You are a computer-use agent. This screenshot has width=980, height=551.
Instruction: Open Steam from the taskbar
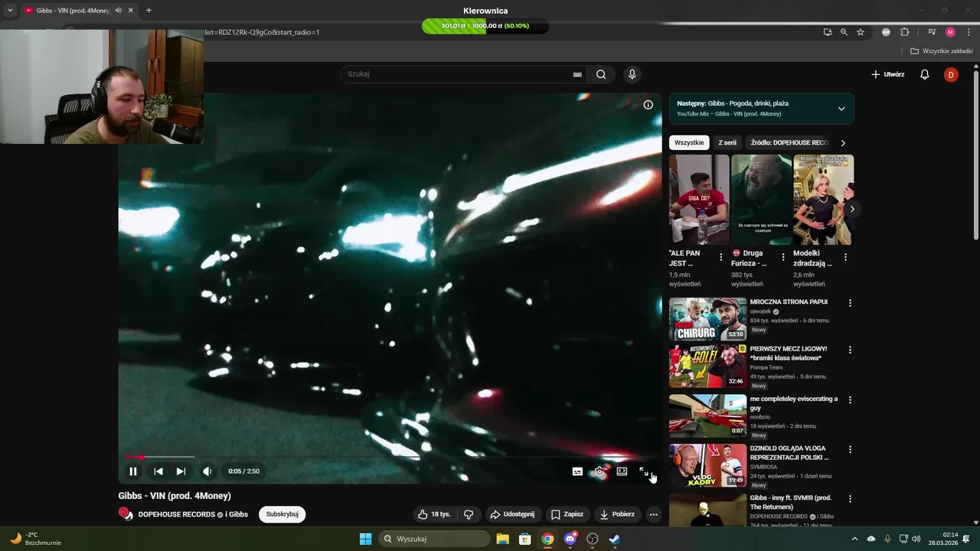pyautogui.click(x=615, y=539)
